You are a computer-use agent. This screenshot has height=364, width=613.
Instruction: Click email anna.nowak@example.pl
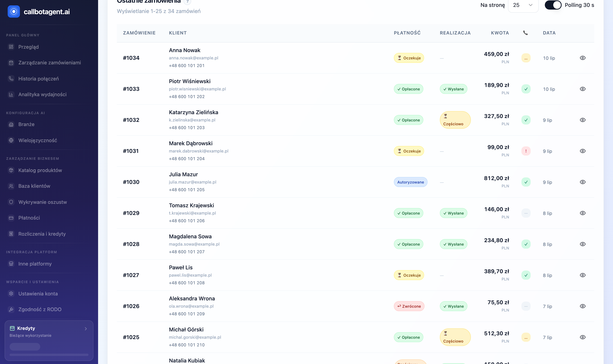point(193,58)
